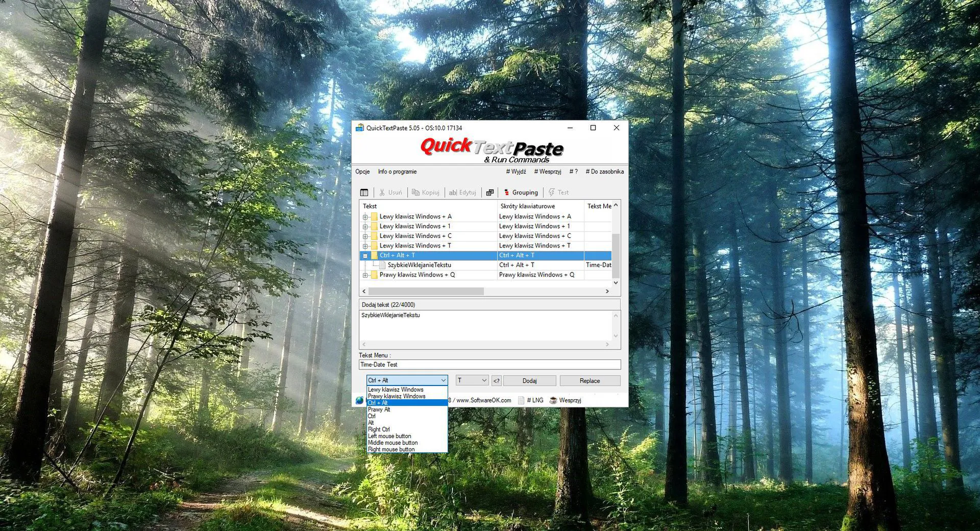Open the Grouping toolbar option
This screenshot has width=980, height=531.
tap(521, 192)
